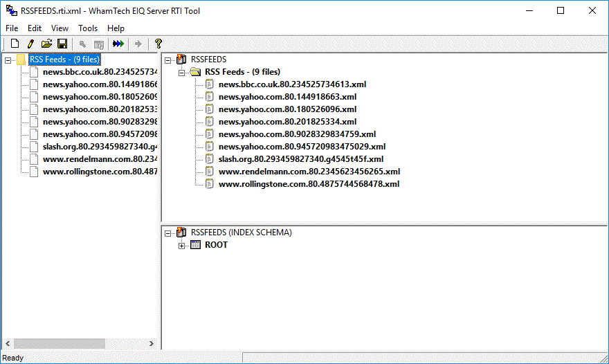Click left pane file icon beside slash.org
The image size is (609, 364).
pyautogui.click(x=34, y=147)
